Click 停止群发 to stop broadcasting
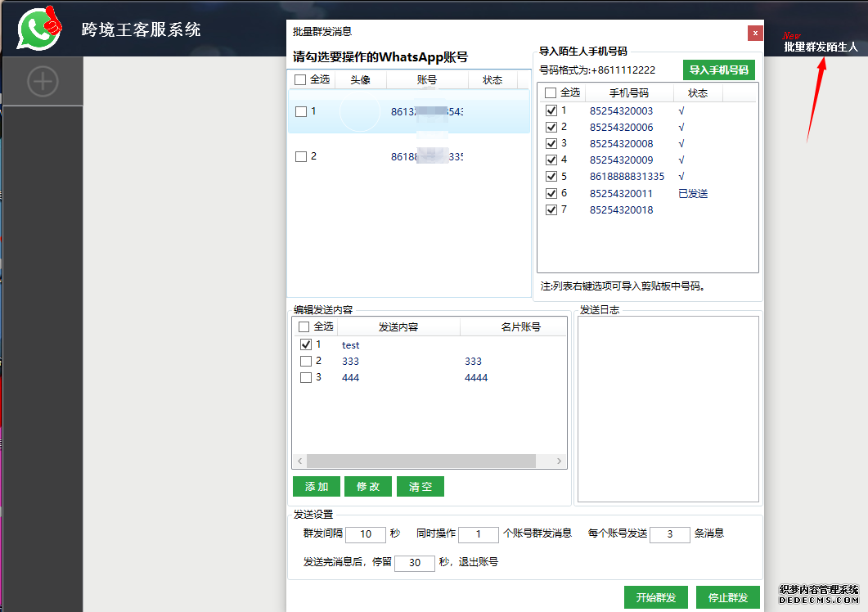Image resolution: width=868 pixels, height=612 pixels. (x=727, y=597)
